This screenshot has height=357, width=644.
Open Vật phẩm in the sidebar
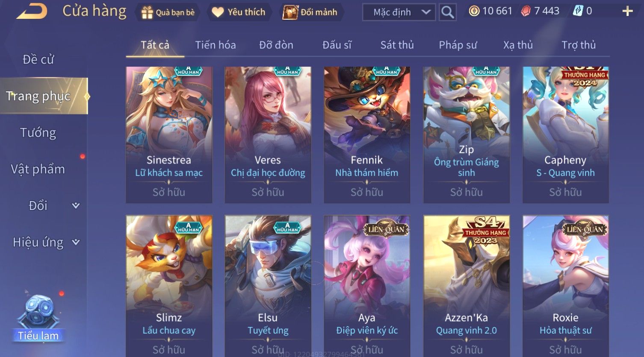[x=38, y=169]
